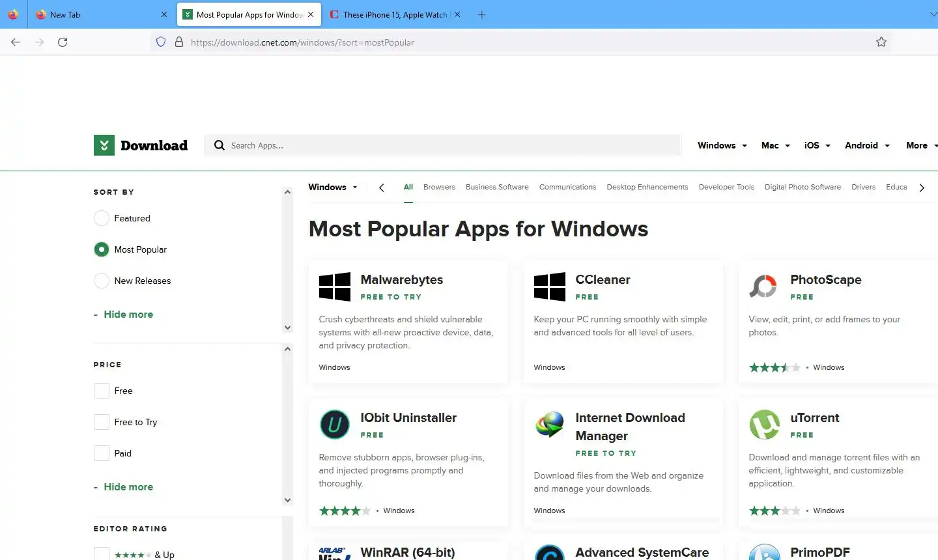Select the Featured sort option
The width and height of the screenshot is (938, 560).
(x=102, y=218)
